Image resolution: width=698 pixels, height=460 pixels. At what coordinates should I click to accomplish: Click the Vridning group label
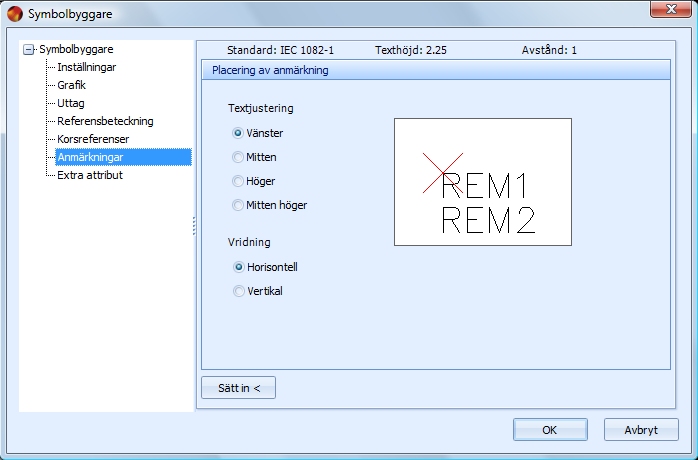249,242
